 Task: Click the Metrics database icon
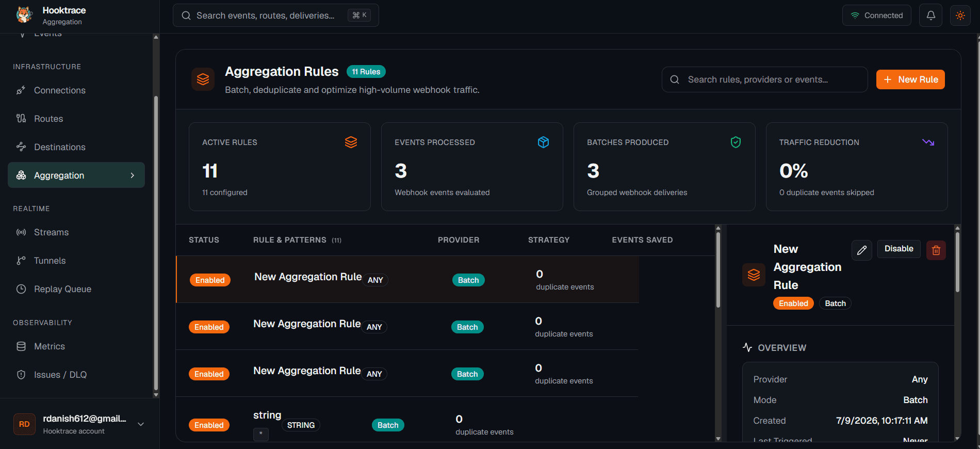(x=21, y=346)
